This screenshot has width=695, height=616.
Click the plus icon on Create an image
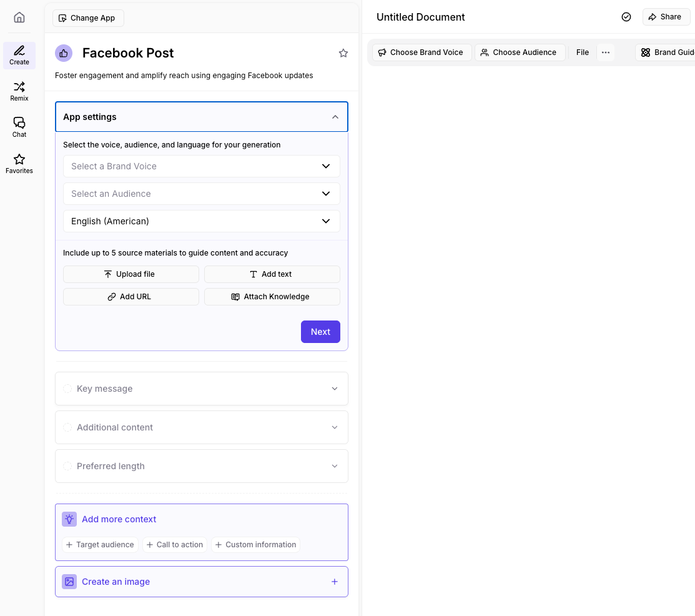335,582
